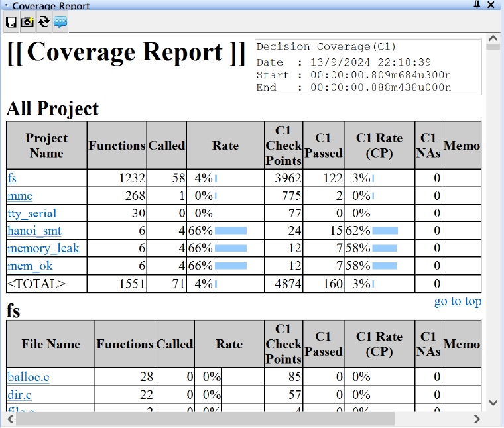
Task: Click the All Project C1 Rate (CP) header
Action: [379, 146]
